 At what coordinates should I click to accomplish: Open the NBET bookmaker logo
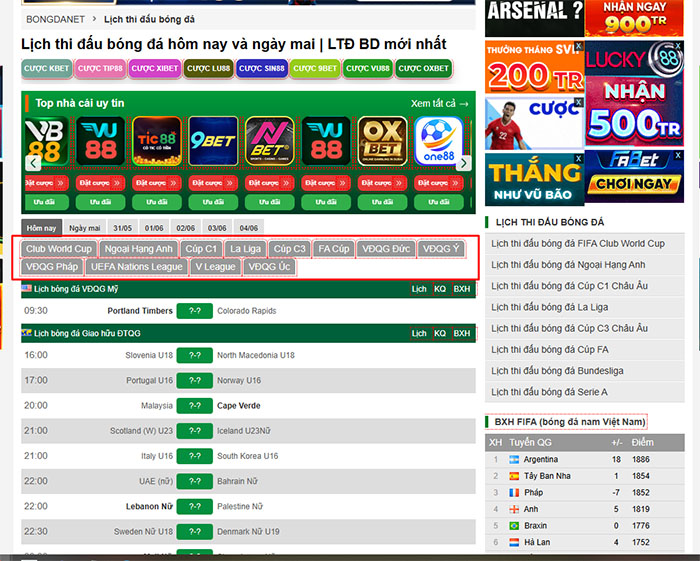pyautogui.click(x=270, y=141)
